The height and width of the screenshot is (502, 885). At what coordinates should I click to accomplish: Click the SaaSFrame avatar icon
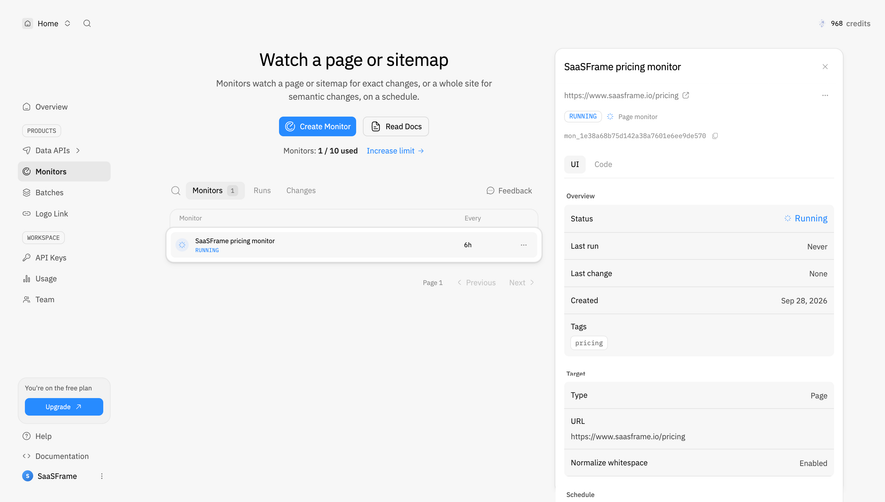[x=27, y=476]
